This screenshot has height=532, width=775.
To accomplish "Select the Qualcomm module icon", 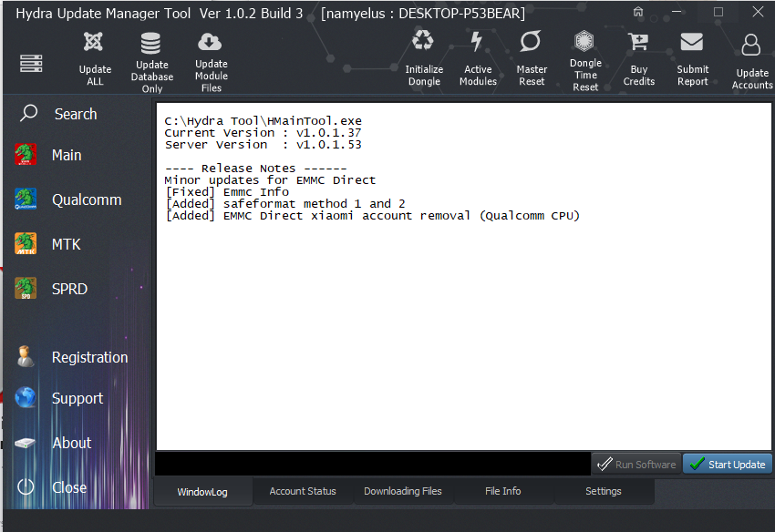I will click(x=26, y=199).
